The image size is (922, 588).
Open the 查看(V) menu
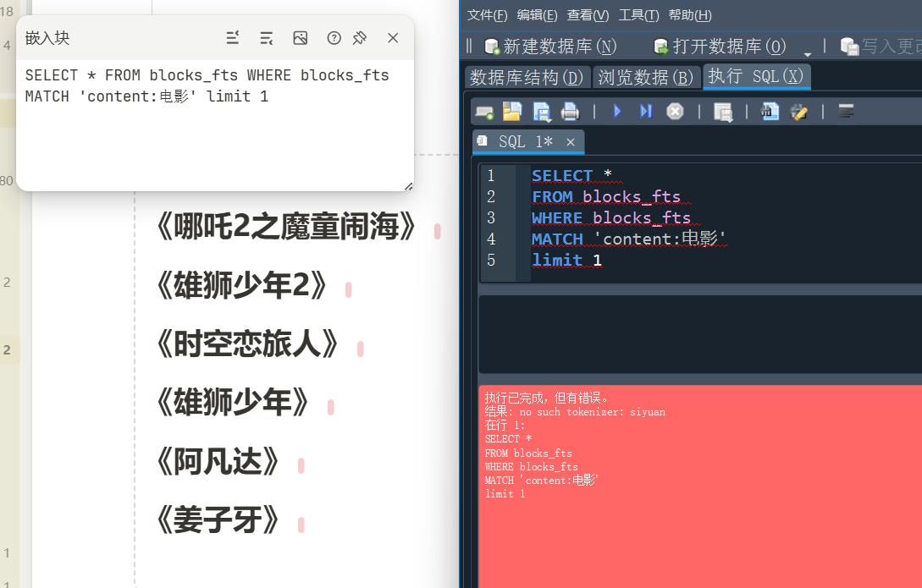[588, 15]
